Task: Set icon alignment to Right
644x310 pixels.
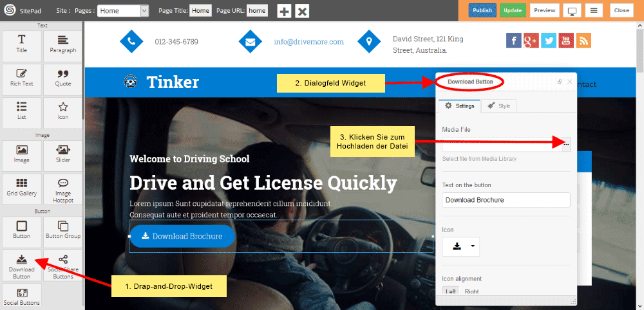Action: pyautogui.click(x=471, y=291)
